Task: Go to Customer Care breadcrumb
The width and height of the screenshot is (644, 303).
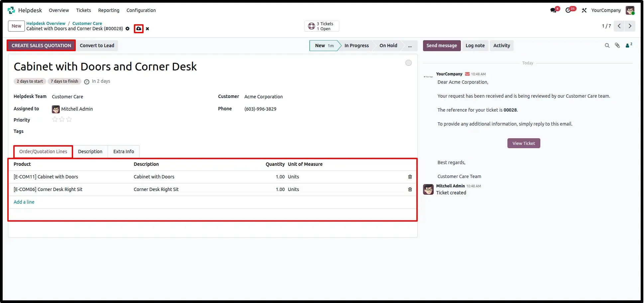Action: coord(87,23)
